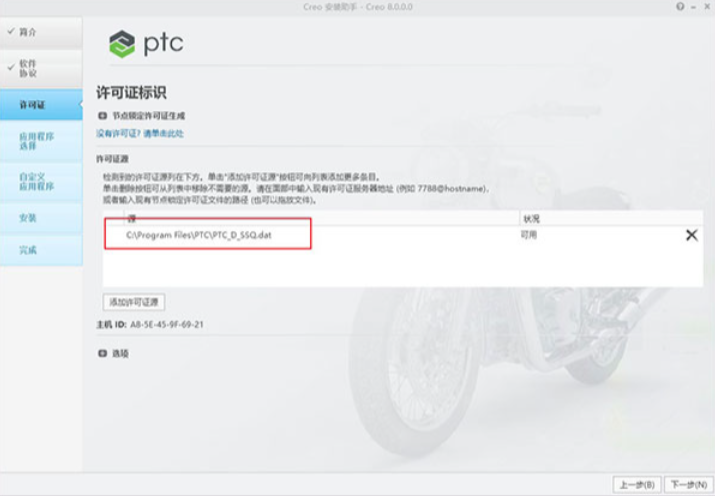This screenshot has height=496, width=715.
Task: Click the PTC logo
Action: [x=146, y=44]
